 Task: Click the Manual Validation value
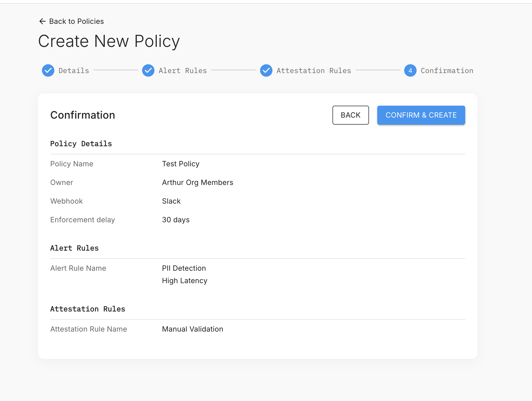click(193, 329)
